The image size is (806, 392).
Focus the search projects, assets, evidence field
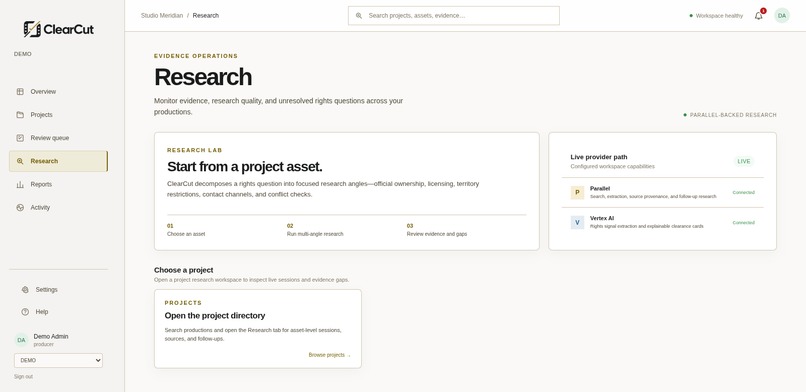point(453,15)
